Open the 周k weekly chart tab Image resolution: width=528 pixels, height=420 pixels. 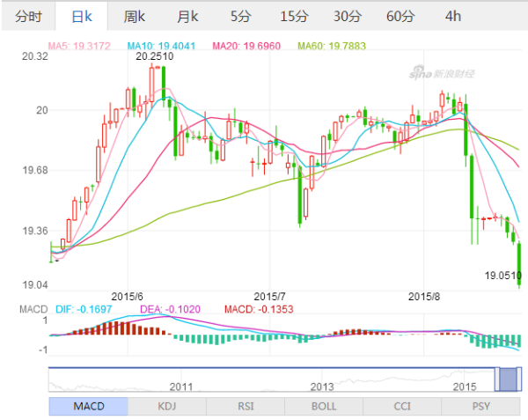(134, 16)
